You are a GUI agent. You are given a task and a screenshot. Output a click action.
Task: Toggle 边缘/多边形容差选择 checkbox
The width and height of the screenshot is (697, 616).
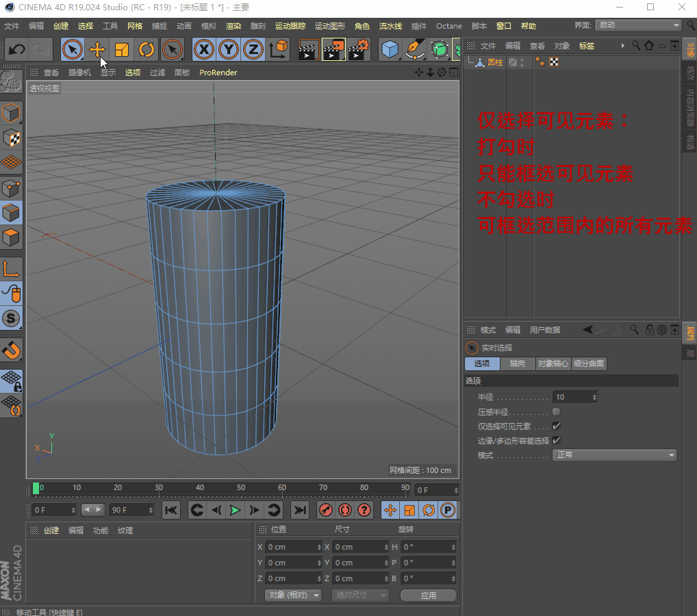click(556, 440)
